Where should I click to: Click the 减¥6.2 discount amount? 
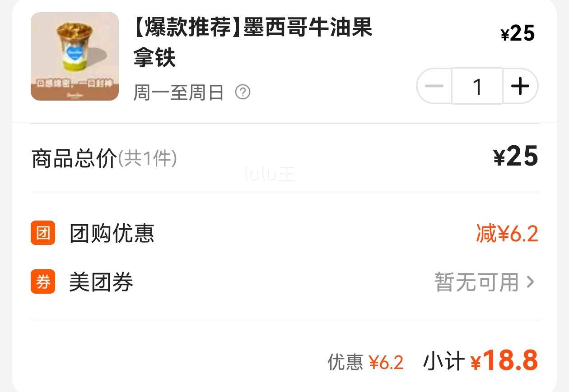pyautogui.click(x=507, y=234)
